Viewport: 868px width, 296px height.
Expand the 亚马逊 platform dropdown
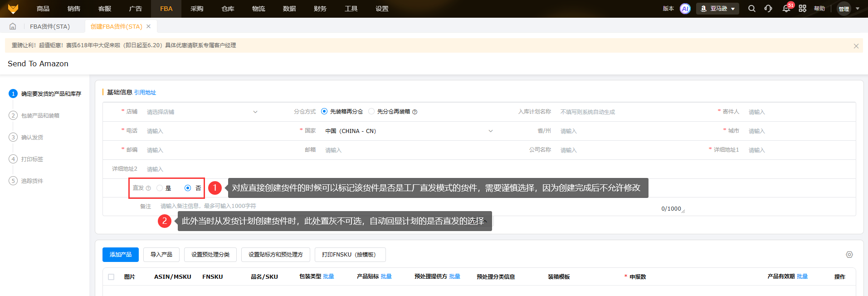point(717,9)
